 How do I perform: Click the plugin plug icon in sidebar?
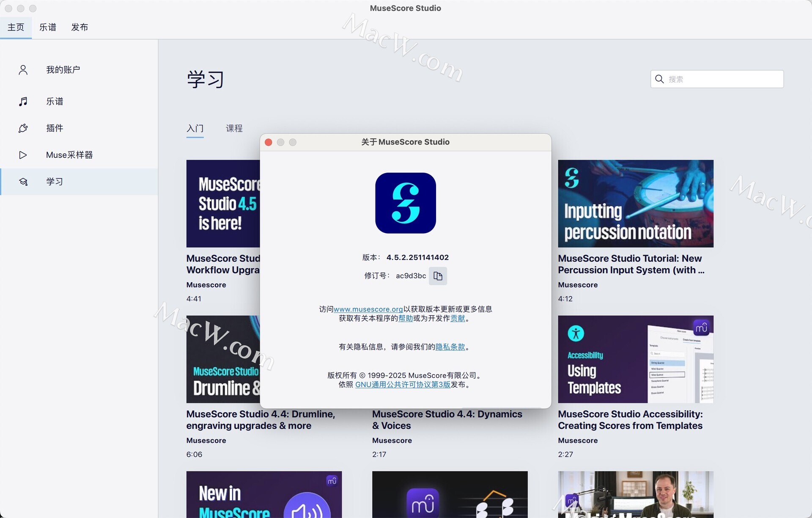(x=23, y=128)
